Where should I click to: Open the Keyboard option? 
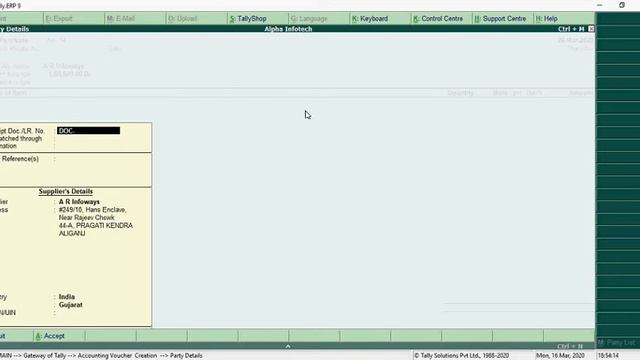(370, 19)
